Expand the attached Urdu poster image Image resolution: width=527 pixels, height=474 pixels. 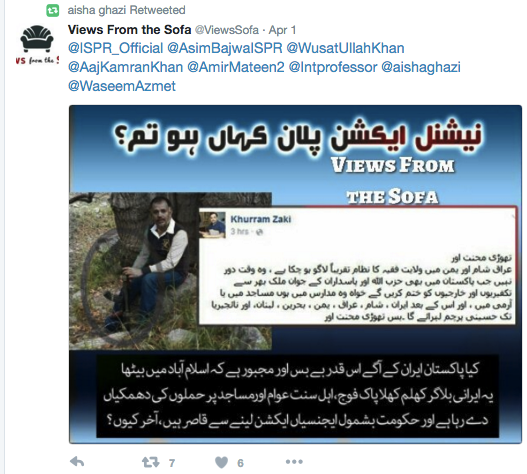295,274
